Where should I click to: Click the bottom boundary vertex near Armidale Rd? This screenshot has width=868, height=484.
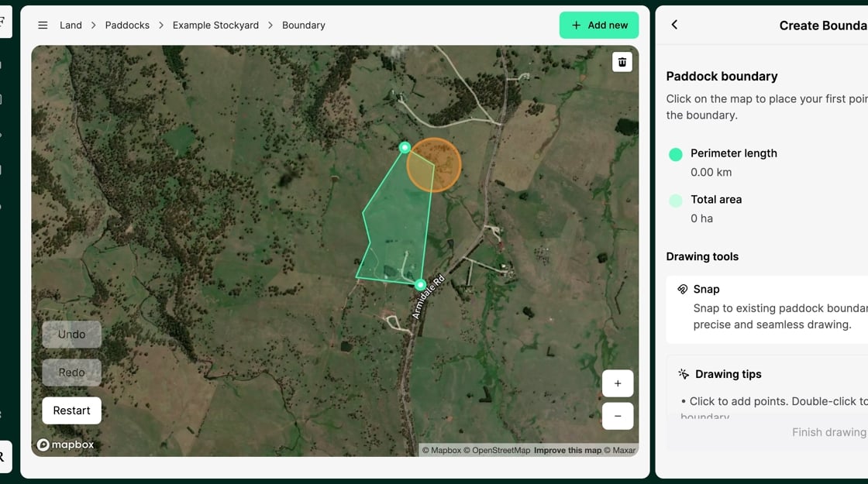[x=420, y=285]
